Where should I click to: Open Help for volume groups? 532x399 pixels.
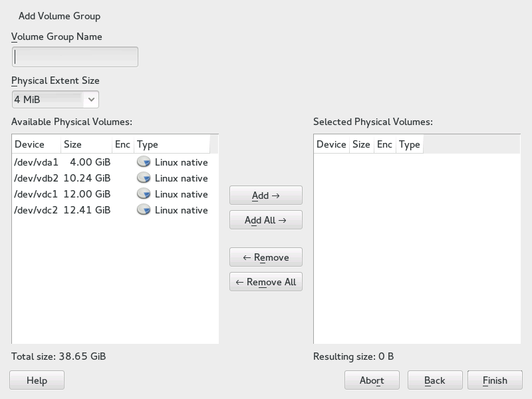pos(37,380)
